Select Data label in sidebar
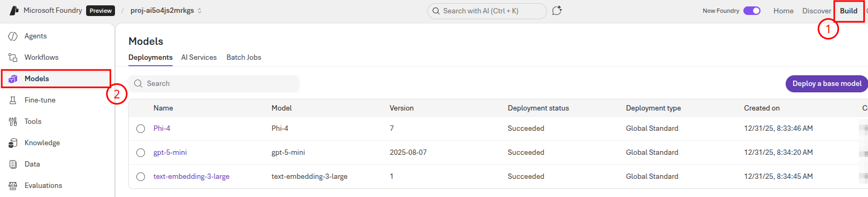Image resolution: width=868 pixels, height=197 pixels. click(x=32, y=164)
